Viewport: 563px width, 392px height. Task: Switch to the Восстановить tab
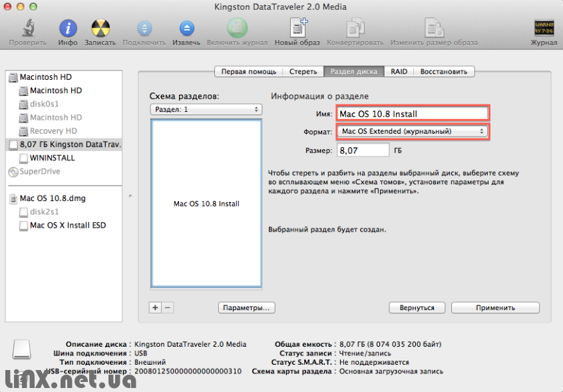tap(444, 71)
